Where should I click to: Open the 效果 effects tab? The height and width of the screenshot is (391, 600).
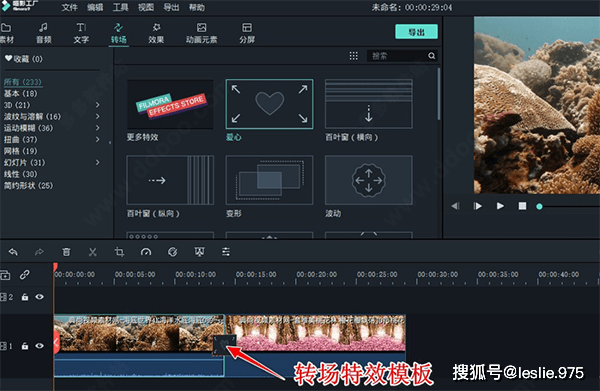pos(156,33)
